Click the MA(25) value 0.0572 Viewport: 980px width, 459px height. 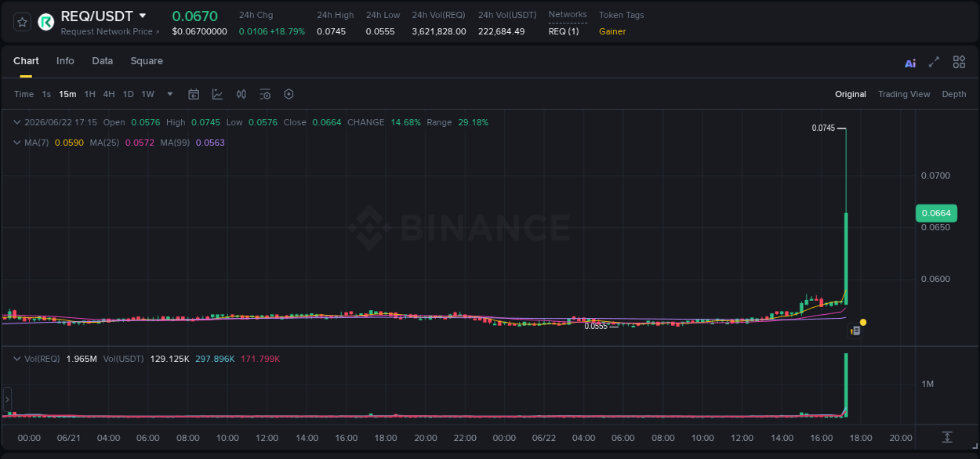point(140,143)
